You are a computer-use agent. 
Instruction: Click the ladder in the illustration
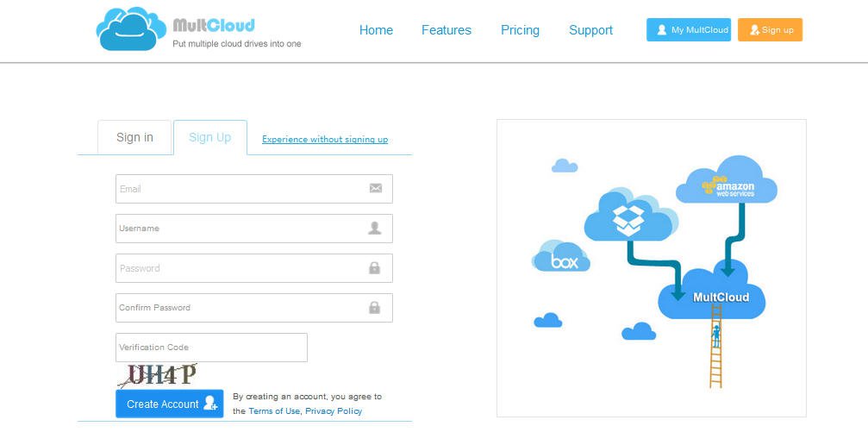click(715, 346)
